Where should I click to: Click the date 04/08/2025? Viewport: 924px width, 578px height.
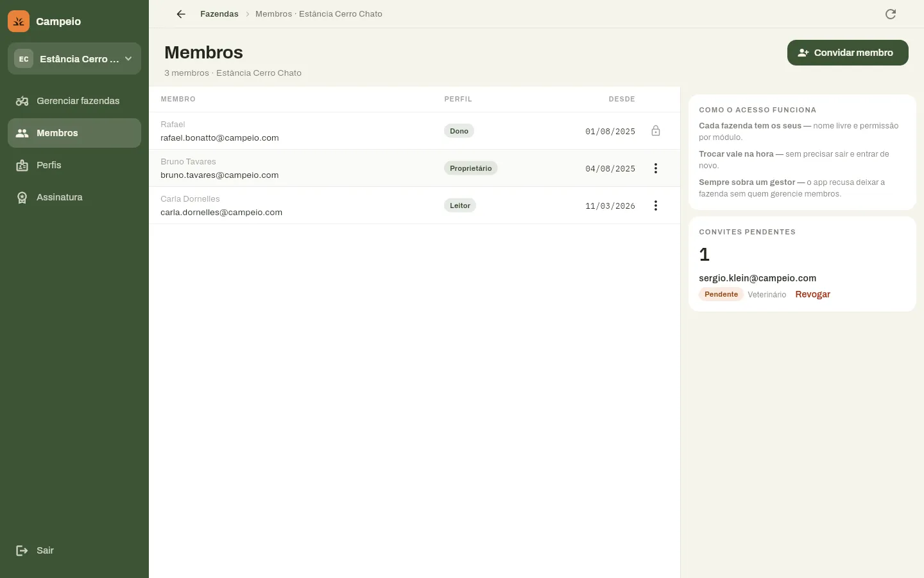tap(610, 169)
